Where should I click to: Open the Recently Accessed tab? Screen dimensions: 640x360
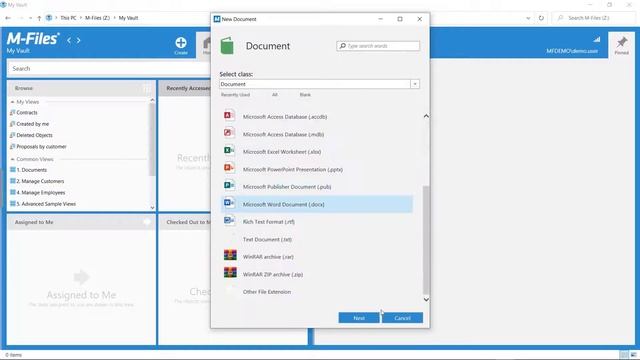[x=188, y=88]
